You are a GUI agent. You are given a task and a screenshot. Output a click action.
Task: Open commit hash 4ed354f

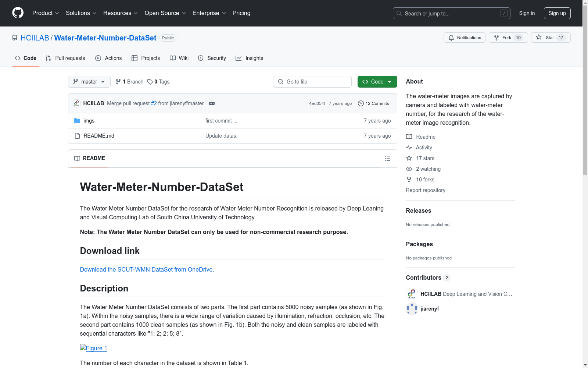coord(317,103)
